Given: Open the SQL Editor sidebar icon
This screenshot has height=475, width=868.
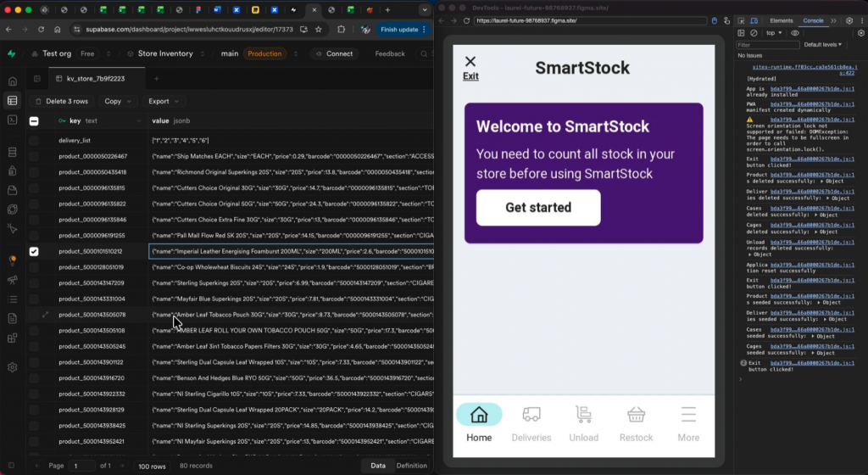Looking at the screenshot, I should (12, 120).
